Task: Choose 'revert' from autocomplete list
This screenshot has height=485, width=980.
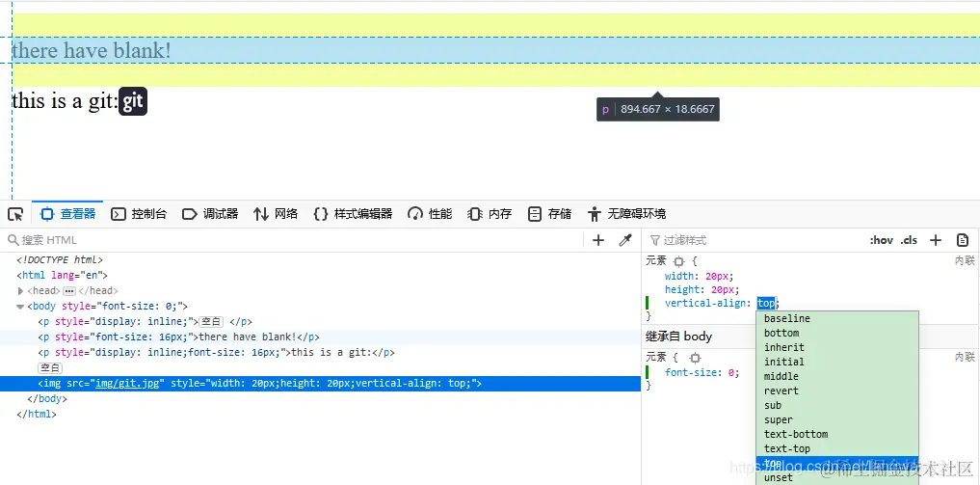Action: [x=836, y=391]
